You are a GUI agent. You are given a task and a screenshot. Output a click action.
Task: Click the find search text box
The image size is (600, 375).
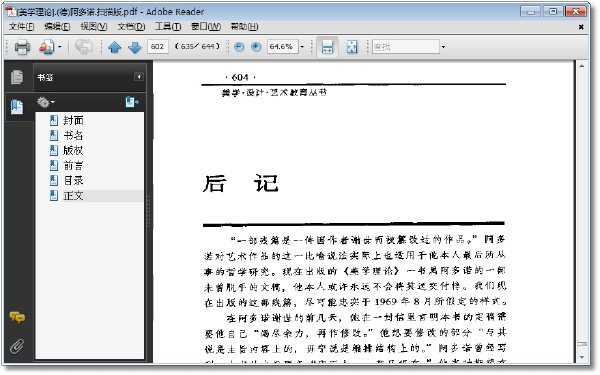click(x=406, y=47)
